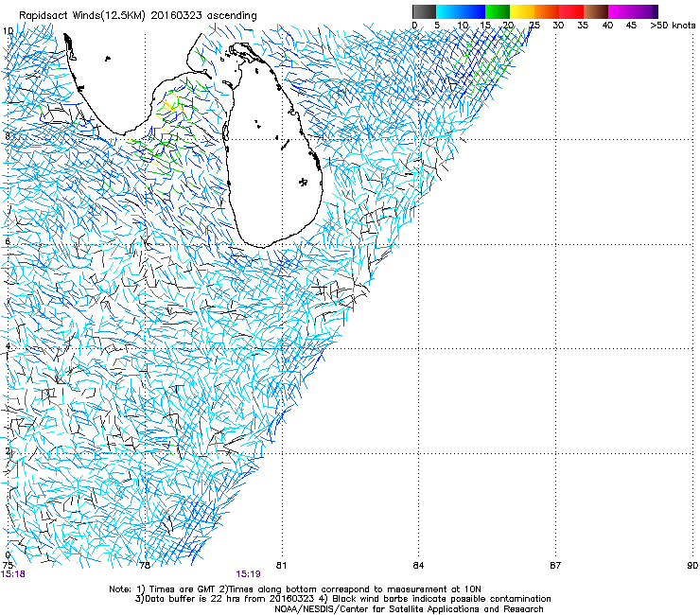Click the yellow 20-25 knots legend swatch

pyautogui.click(x=522, y=11)
